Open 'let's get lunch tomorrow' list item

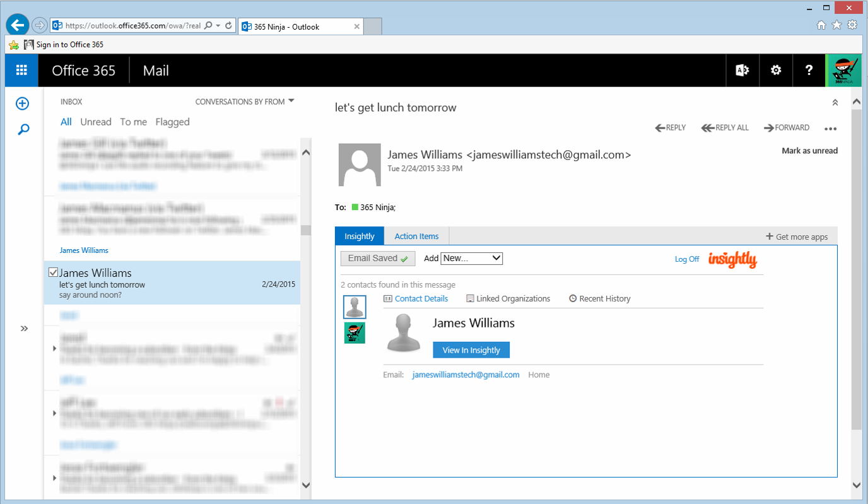tap(172, 283)
